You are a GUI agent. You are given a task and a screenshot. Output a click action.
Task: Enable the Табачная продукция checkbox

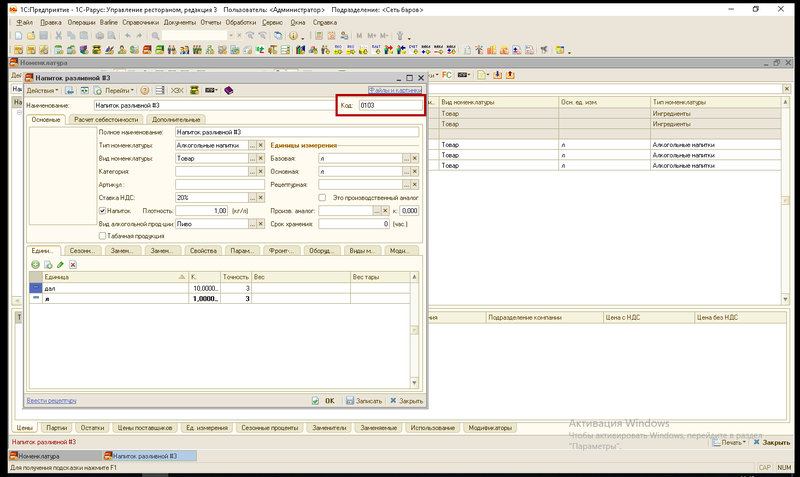point(102,236)
